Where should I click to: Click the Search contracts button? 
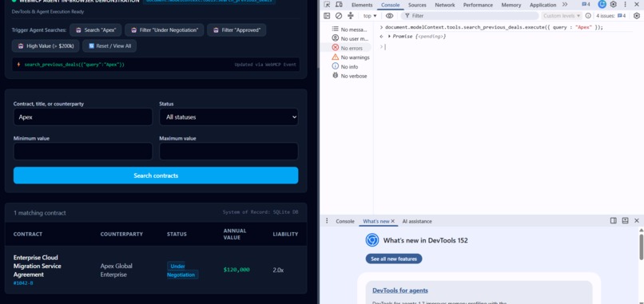coord(156,176)
